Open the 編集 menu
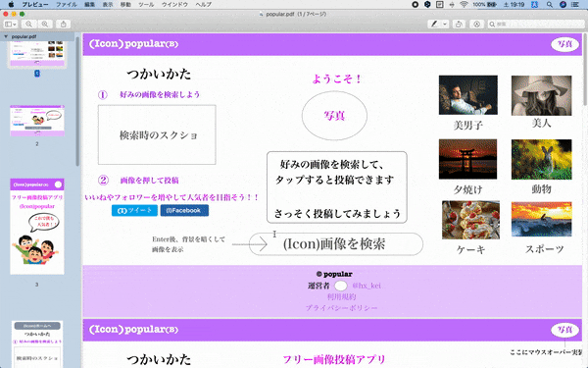 point(89,5)
